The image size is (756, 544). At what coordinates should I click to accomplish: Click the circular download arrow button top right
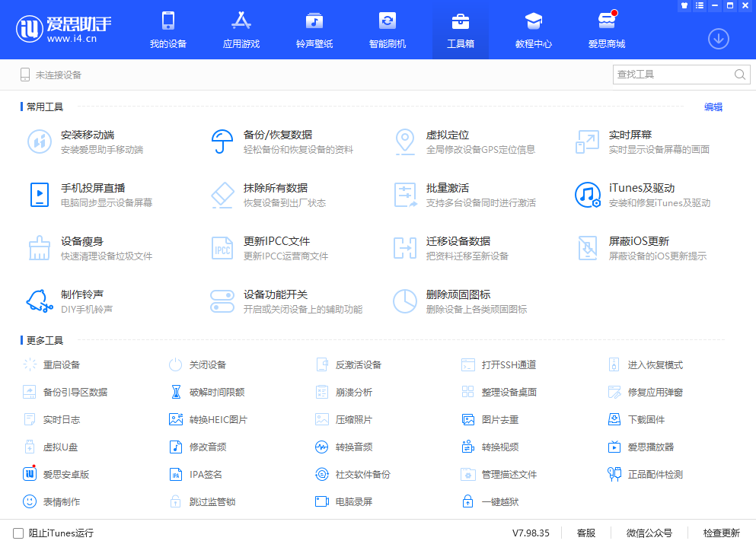click(718, 39)
